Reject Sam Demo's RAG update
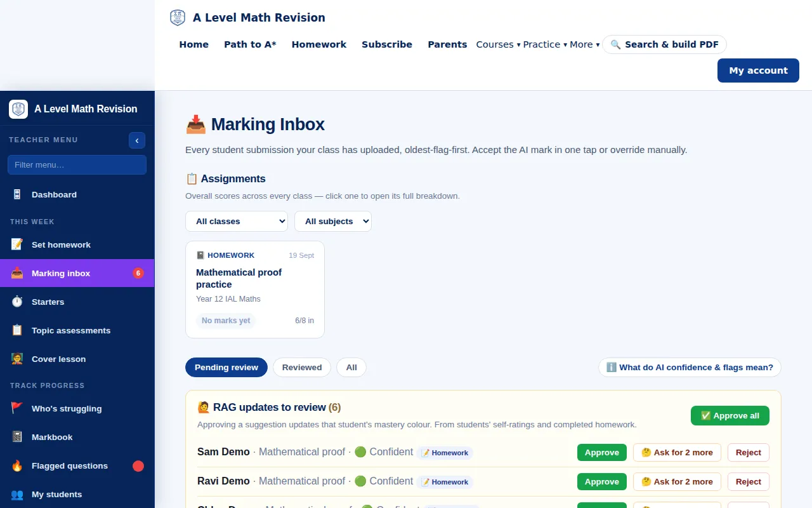Image resolution: width=812 pixels, height=508 pixels. [749, 453]
